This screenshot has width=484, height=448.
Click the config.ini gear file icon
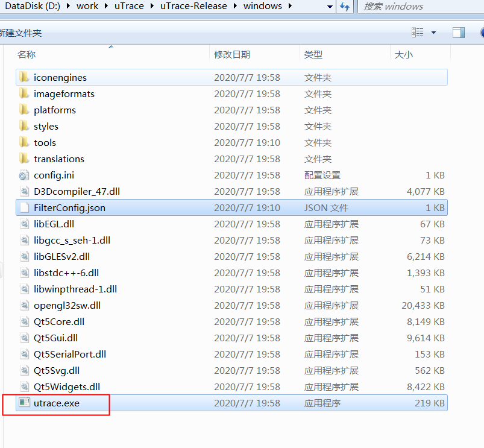[24, 175]
